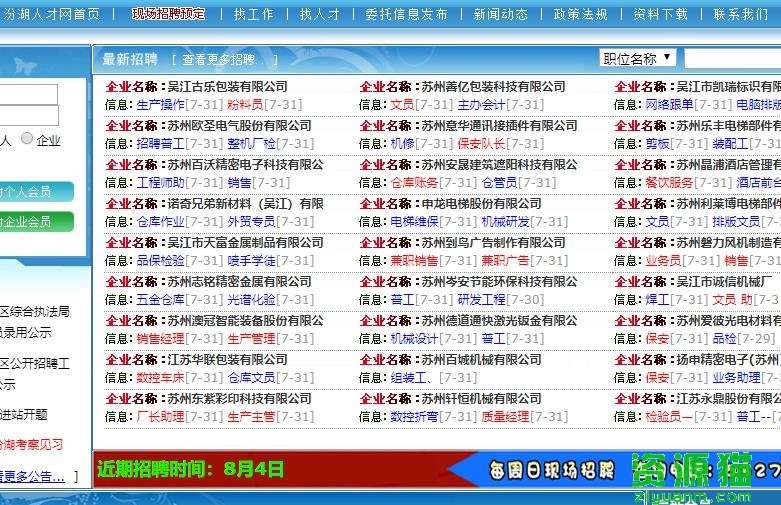Open 机械设计 job link
The image size is (781, 505).
click(x=414, y=339)
